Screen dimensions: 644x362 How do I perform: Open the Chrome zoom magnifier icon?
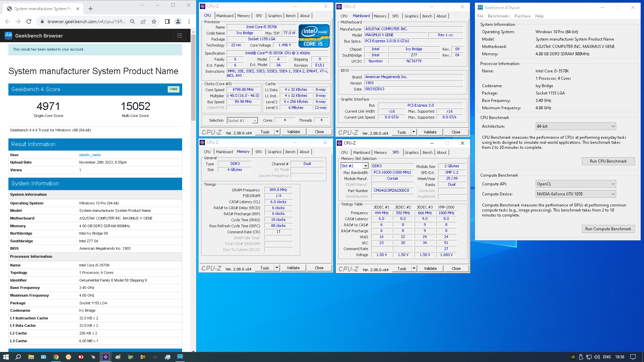pos(132,21)
